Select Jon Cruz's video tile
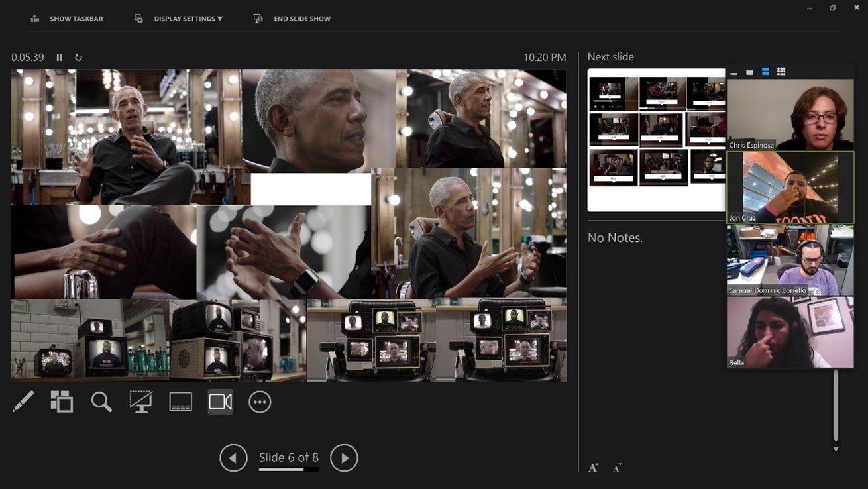 [790, 188]
